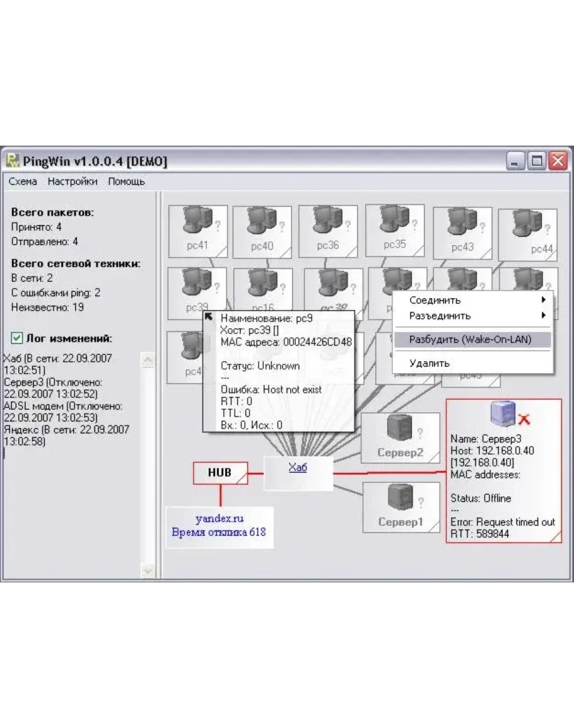Image resolution: width=574 pixels, height=728 pixels.
Task: Click the pc43 computer node
Action: click(x=462, y=224)
